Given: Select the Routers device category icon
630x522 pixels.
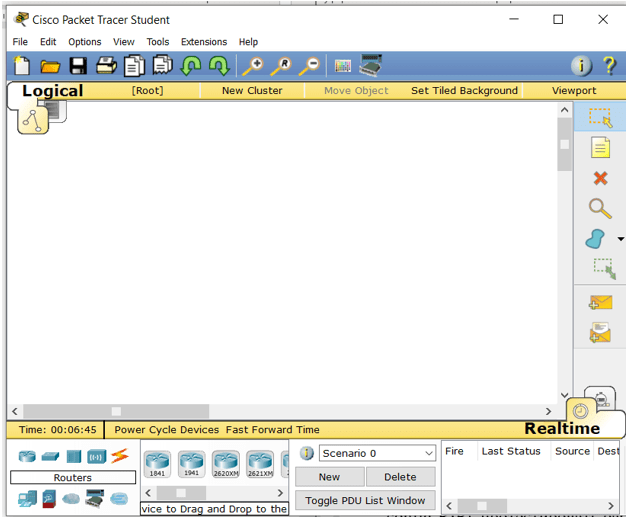Looking at the screenshot, I should 27,456.
